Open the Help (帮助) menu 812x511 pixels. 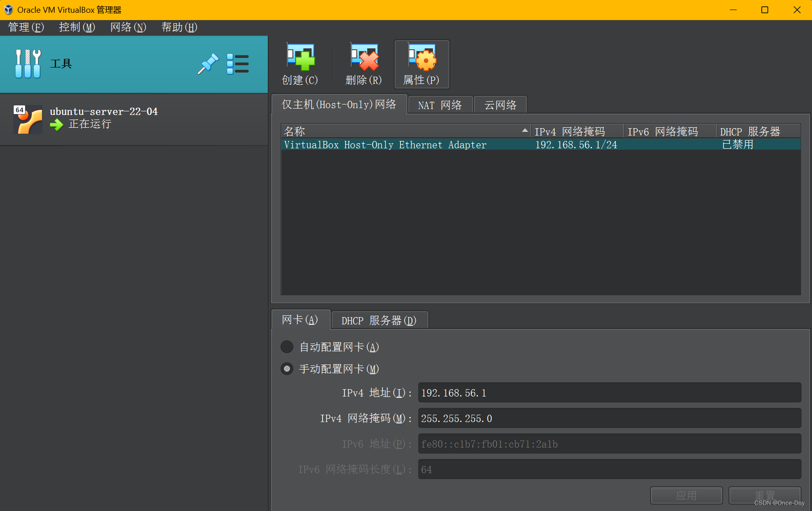click(179, 27)
